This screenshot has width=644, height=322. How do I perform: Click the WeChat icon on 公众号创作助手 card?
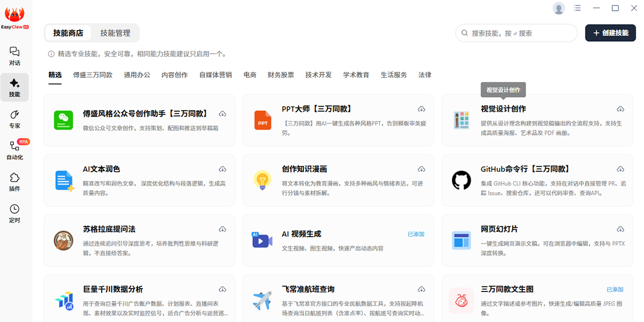click(x=64, y=120)
